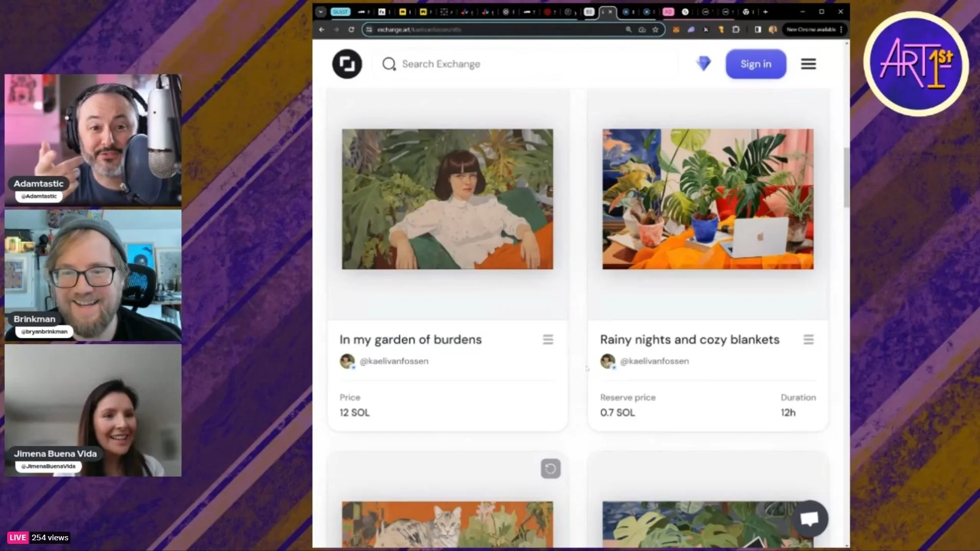The image size is (980, 551).
Task: Click the browser back arrow
Action: point(322,30)
